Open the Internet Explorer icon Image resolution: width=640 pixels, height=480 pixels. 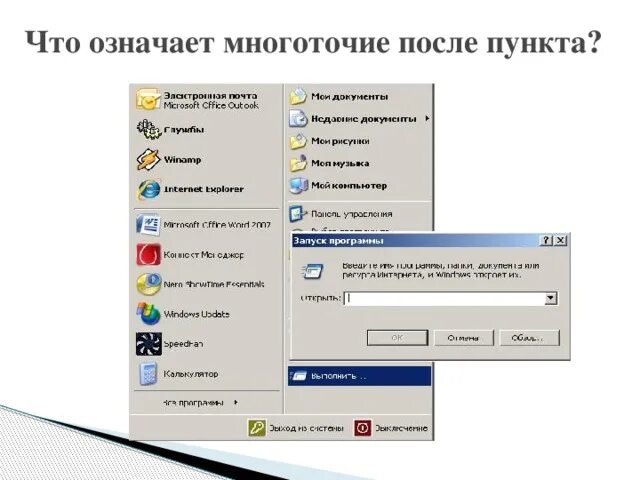[148, 189]
